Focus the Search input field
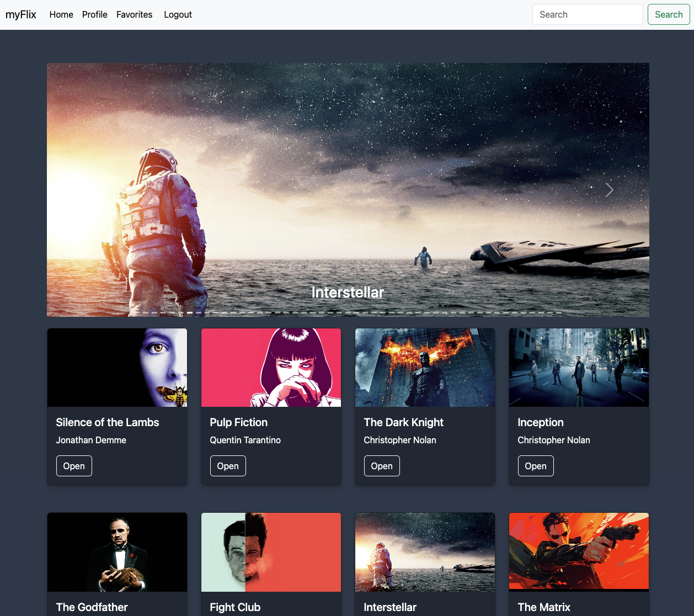Screen dimensions: 694x616 tap(587, 15)
